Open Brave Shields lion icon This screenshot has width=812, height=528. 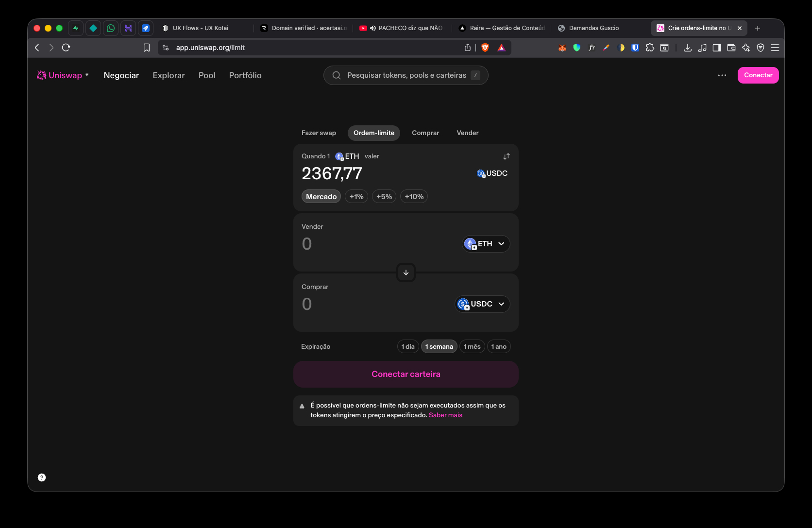coord(485,48)
